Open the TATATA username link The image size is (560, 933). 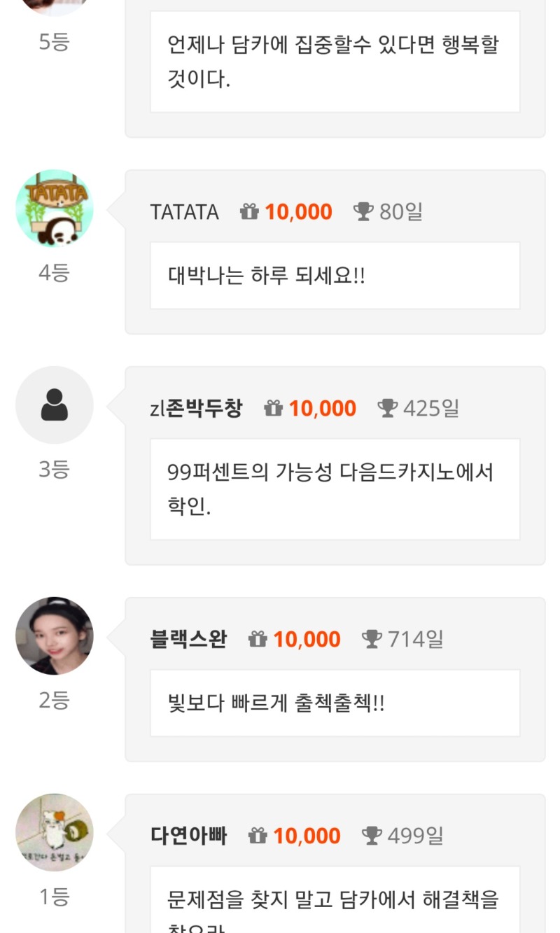[185, 211]
